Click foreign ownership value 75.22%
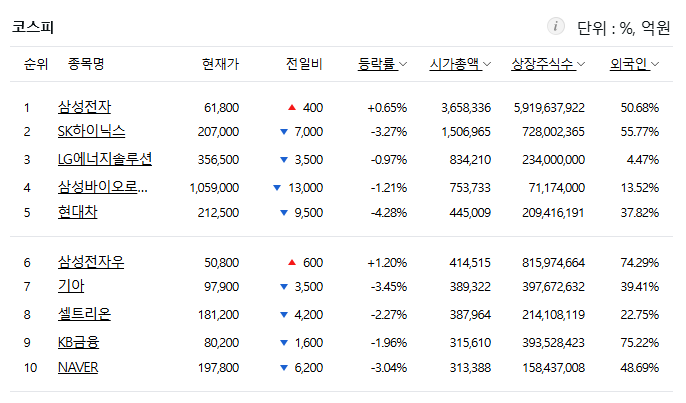This screenshot has width=686, height=403. [x=640, y=343]
